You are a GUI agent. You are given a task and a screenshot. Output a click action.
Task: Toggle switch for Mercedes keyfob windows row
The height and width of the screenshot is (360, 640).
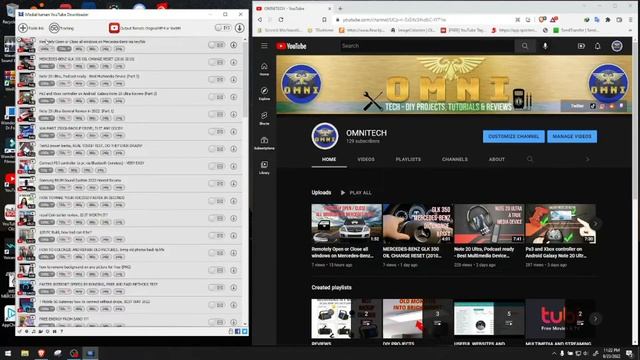coord(216,45)
